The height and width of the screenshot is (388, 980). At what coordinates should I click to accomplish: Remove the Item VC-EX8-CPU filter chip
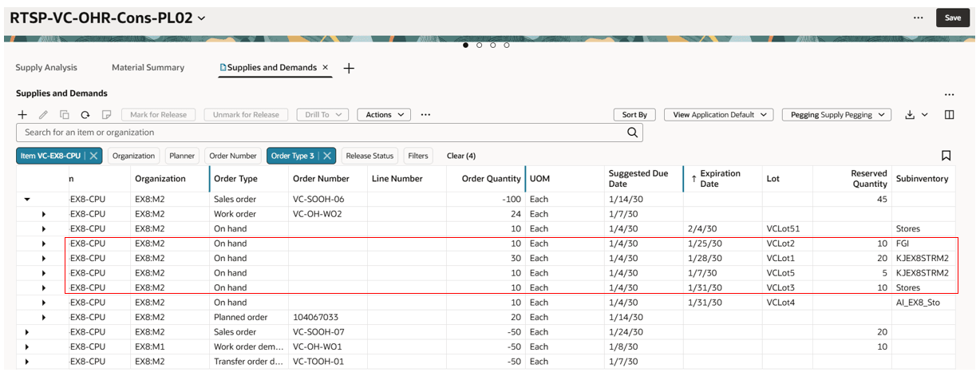click(x=93, y=156)
